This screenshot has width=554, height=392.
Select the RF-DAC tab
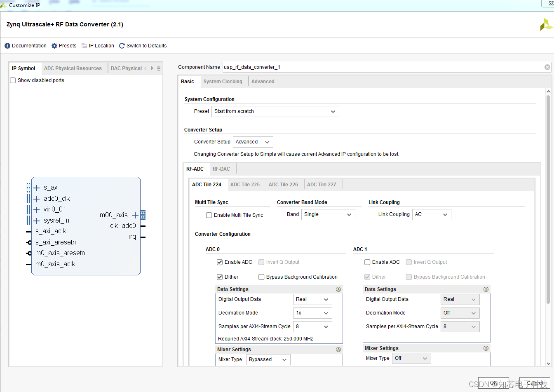pyautogui.click(x=221, y=169)
